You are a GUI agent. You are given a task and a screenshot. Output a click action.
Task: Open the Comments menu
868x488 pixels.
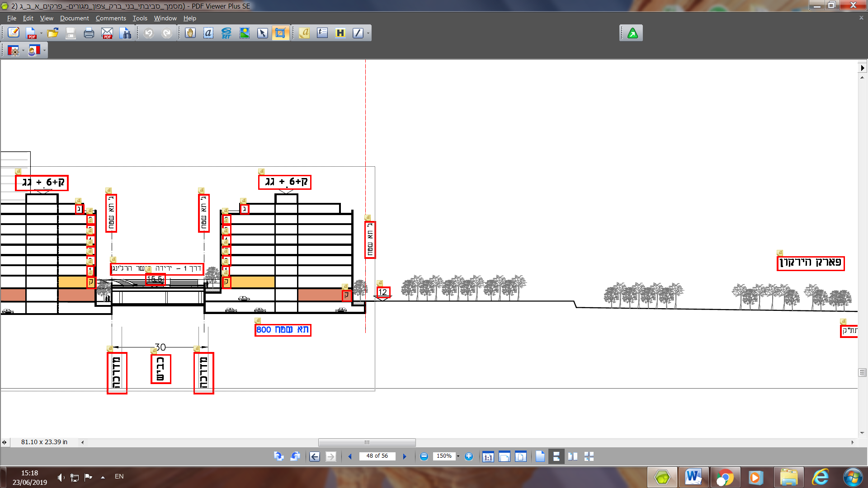point(110,18)
